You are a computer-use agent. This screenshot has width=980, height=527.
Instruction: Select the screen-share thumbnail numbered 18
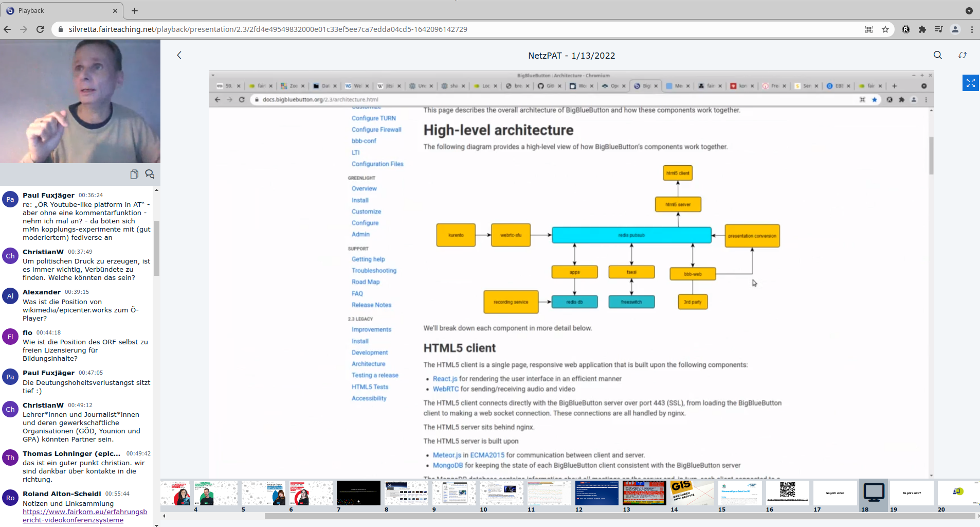[874, 493]
